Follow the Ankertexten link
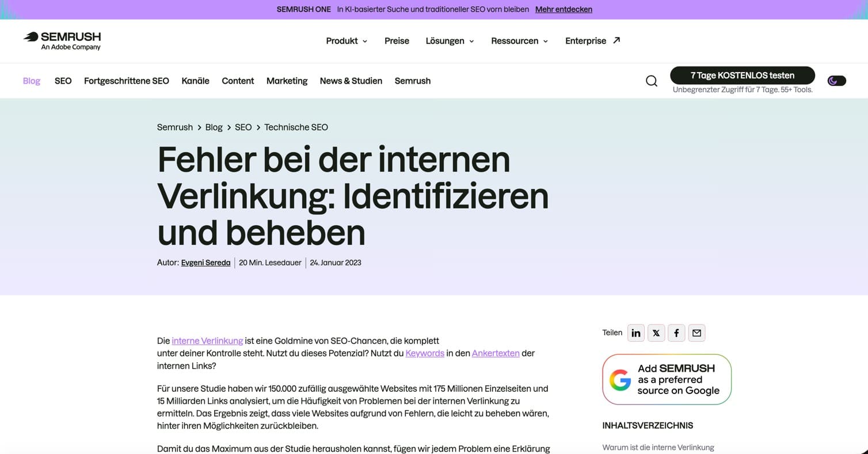Viewport: 868px width, 454px height. 496,353
